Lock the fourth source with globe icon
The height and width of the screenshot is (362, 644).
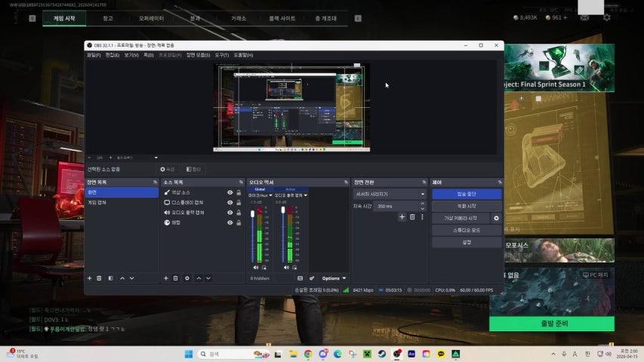(239, 223)
